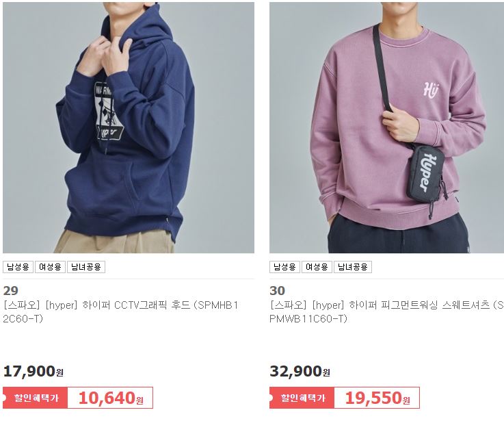504x421 pixels.
Task: Open the pink pigment sweatshirt image
Action: point(386,127)
